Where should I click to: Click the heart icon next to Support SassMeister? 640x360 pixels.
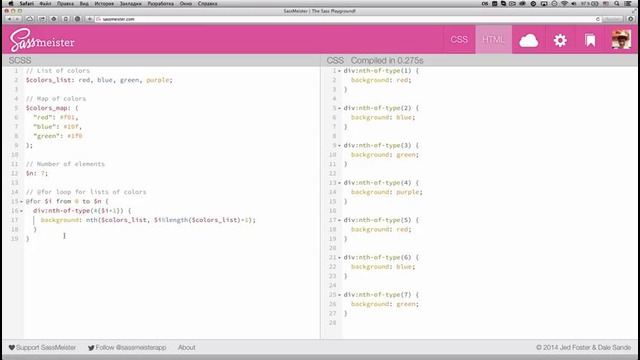[x=12, y=347]
